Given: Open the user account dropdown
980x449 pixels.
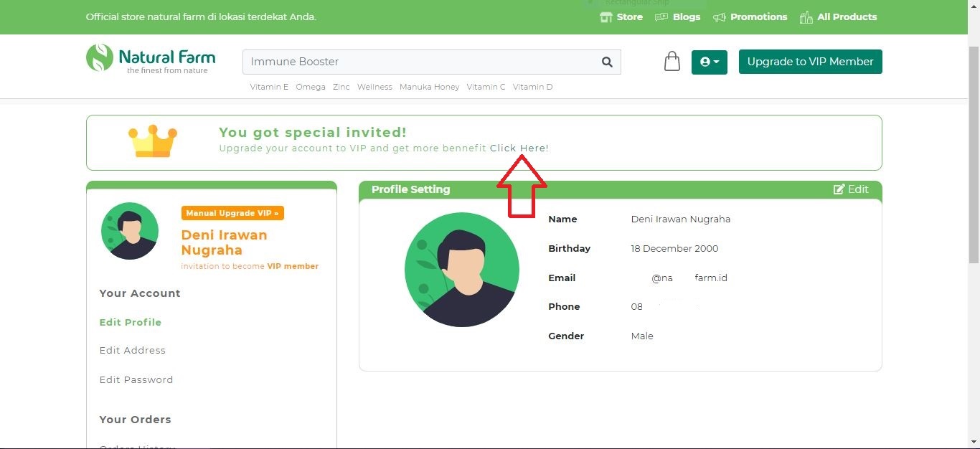Looking at the screenshot, I should click(x=709, y=62).
